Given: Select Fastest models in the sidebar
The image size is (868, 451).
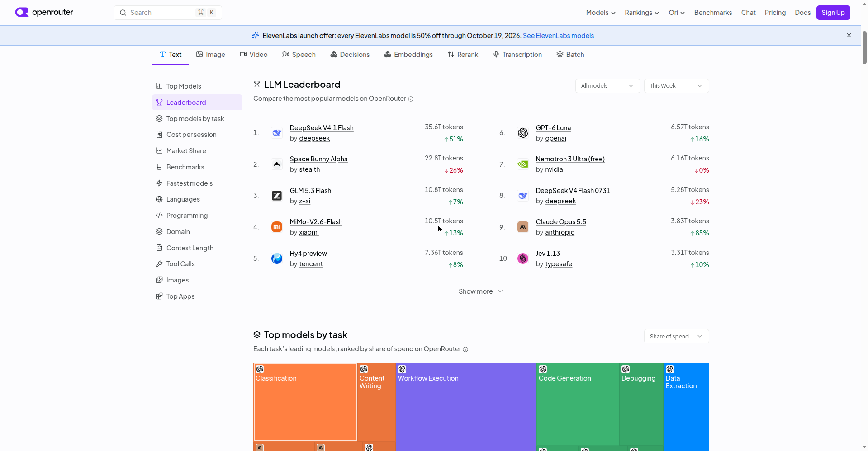Looking at the screenshot, I should [197, 183].
